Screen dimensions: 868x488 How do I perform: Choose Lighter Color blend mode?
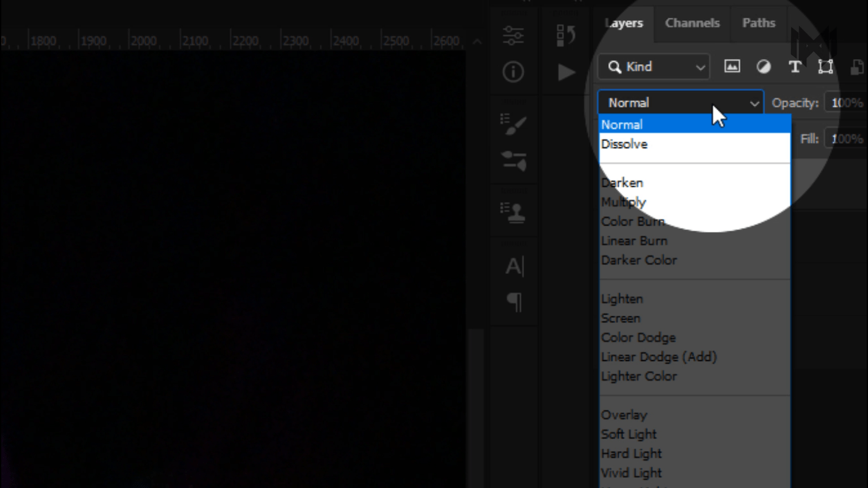pos(695,377)
